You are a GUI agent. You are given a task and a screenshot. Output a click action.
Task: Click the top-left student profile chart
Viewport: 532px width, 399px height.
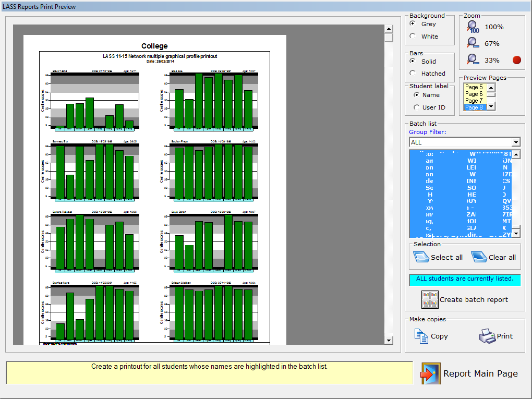90,100
